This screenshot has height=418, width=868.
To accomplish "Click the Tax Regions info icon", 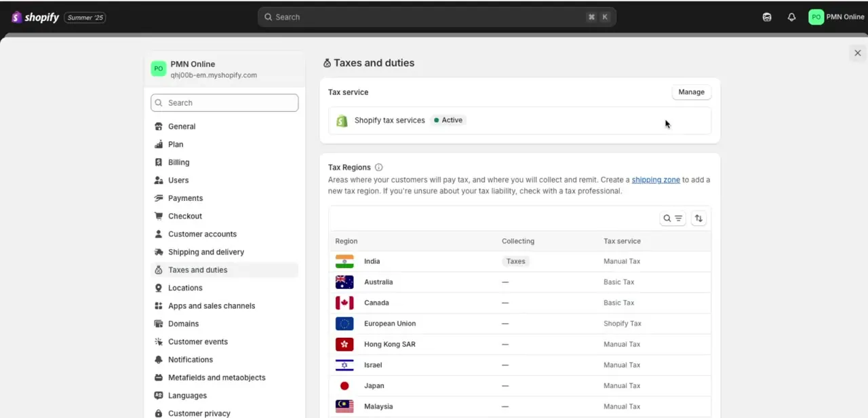I will (x=379, y=168).
